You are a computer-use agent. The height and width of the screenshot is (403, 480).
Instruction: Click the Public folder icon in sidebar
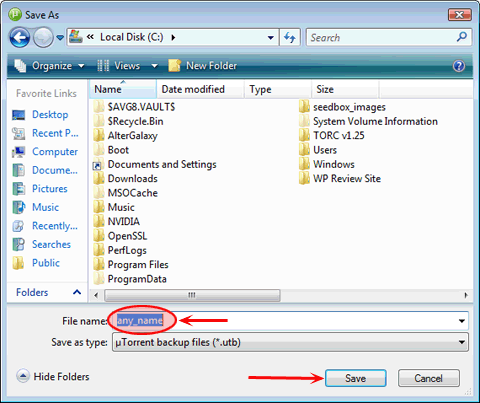(x=18, y=263)
